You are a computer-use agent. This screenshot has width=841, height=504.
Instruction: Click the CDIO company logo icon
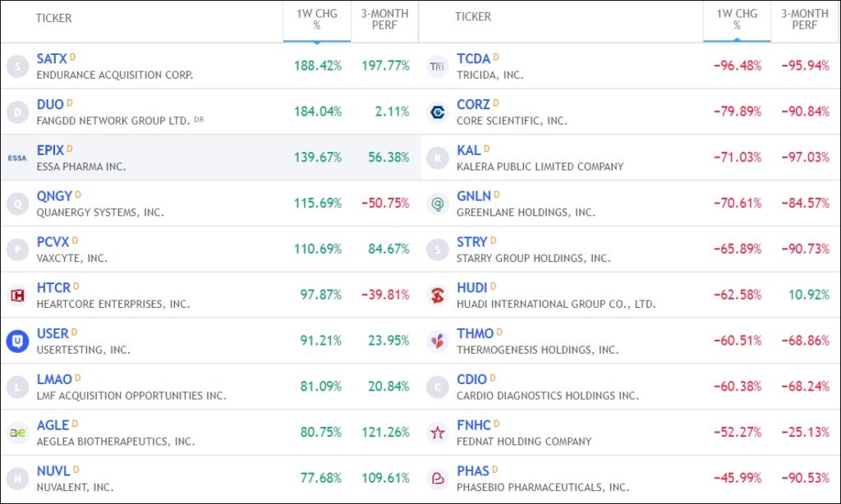tap(437, 387)
